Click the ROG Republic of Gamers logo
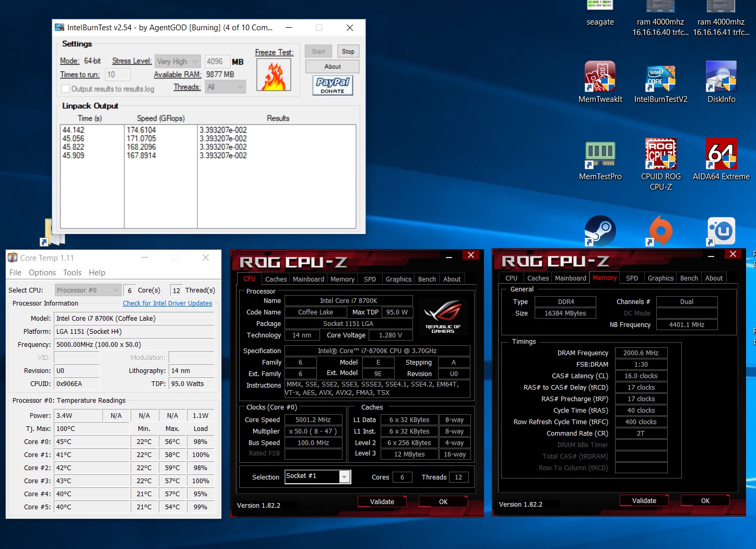Viewport: 756px width, 549px height. pos(443,317)
